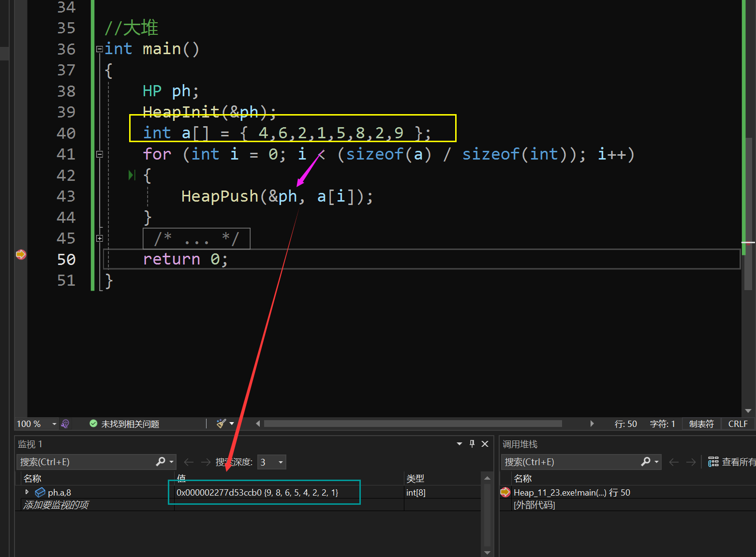This screenshot has width=756, height=557.
Task: Click line number 38 in the gutter
Action: point(66,91)
